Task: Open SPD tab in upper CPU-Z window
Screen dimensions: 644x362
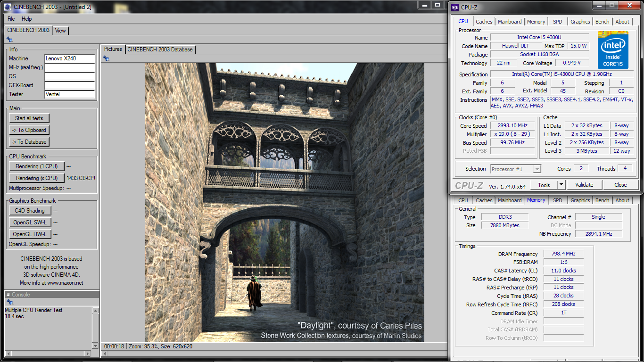Action: 558,22
